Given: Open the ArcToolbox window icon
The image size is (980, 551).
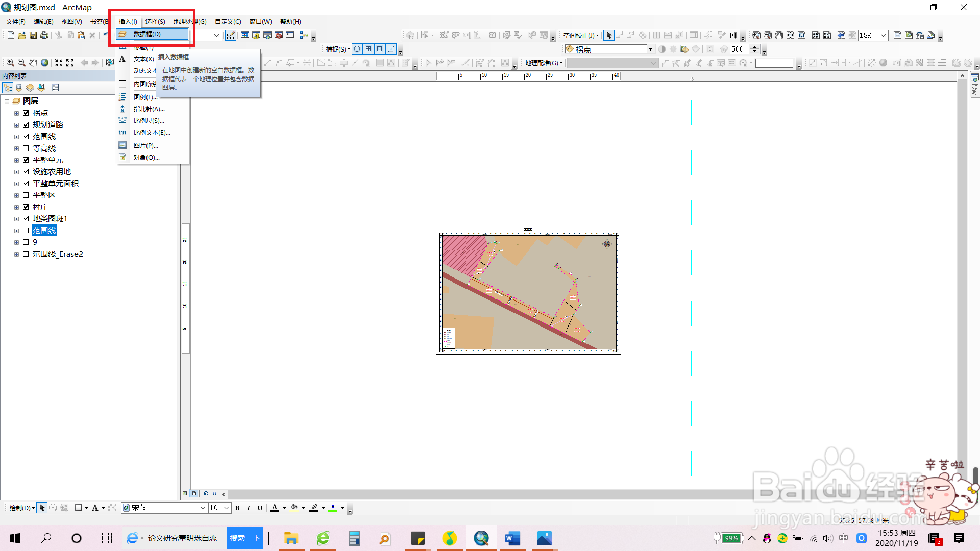Looking at the screenshot, I should (279, 35).
